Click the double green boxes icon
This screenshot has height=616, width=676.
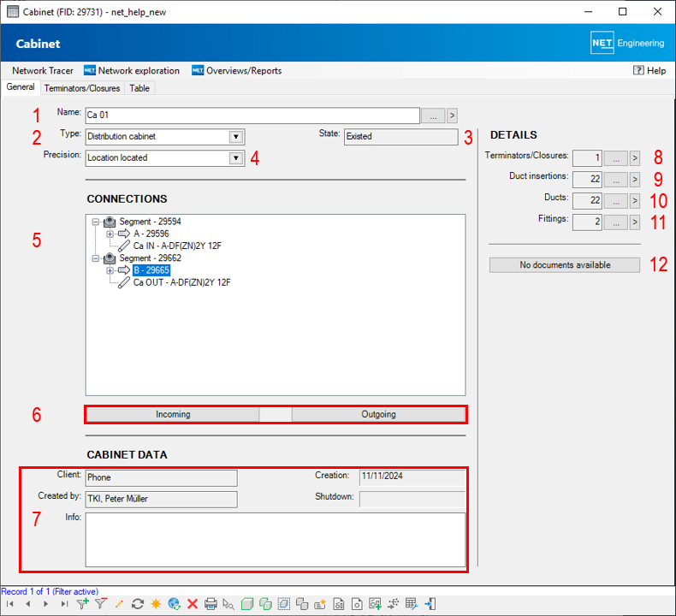265,604
